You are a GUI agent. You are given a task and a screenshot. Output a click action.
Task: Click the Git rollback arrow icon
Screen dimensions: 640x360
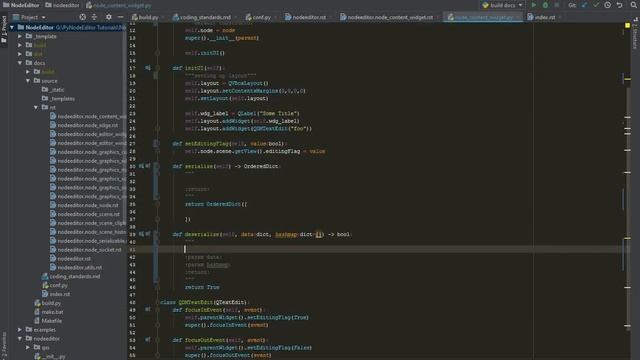619,5
